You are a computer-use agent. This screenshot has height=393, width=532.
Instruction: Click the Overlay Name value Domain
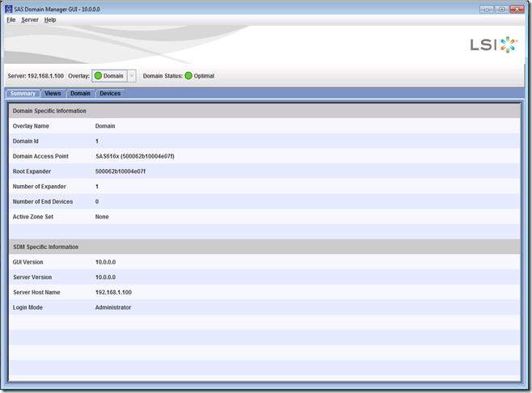(105, 126)
